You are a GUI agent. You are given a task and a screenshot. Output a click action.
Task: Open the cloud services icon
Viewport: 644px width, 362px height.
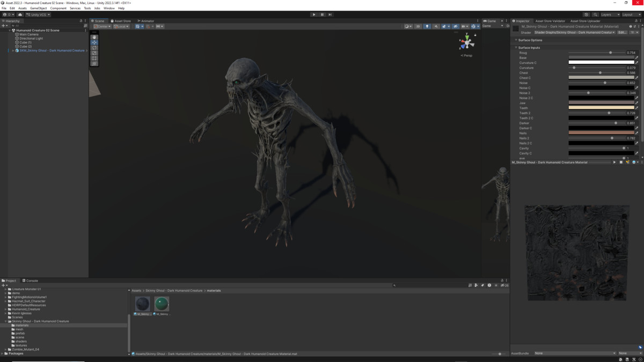(20, 14)
